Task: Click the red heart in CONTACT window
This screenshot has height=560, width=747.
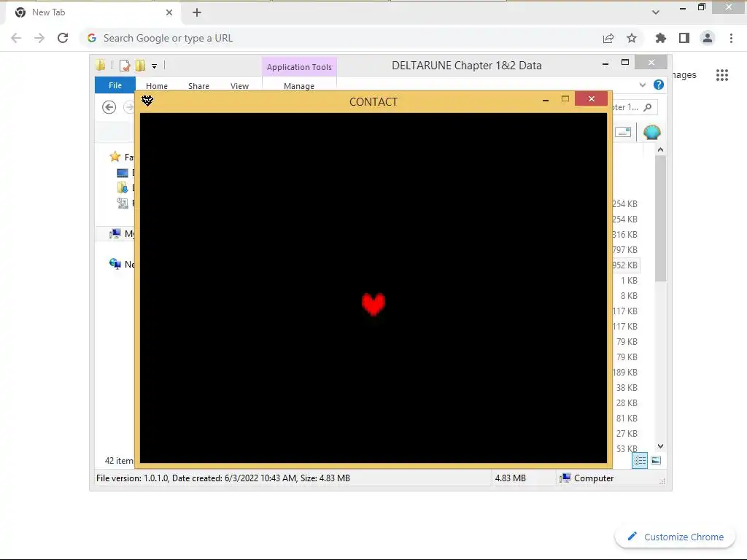Action: pyautogui.click(x=373, y=304)
